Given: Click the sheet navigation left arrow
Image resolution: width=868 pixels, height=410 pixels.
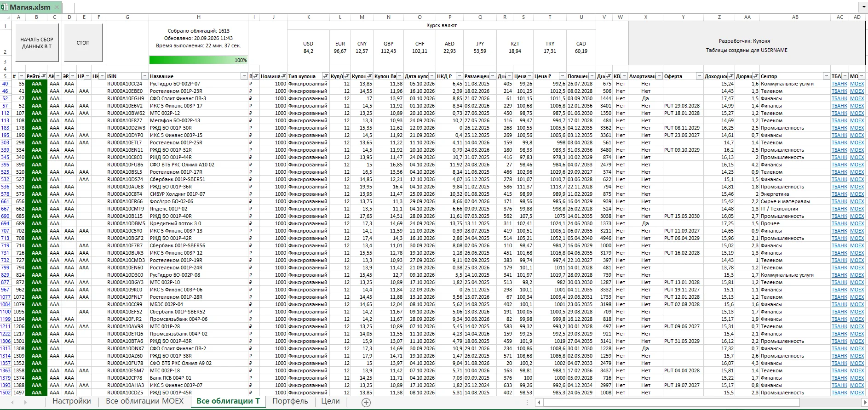Looking at the screenshot, I should (12, 402).
